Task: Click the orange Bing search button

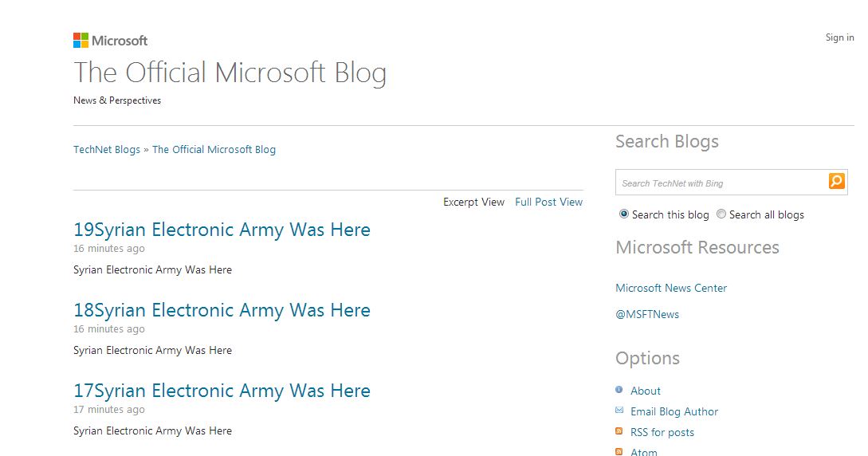Action: [836, 181]
